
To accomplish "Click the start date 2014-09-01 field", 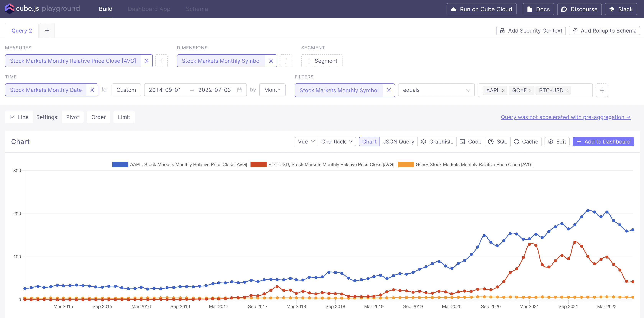I will (x=165, y=90).
